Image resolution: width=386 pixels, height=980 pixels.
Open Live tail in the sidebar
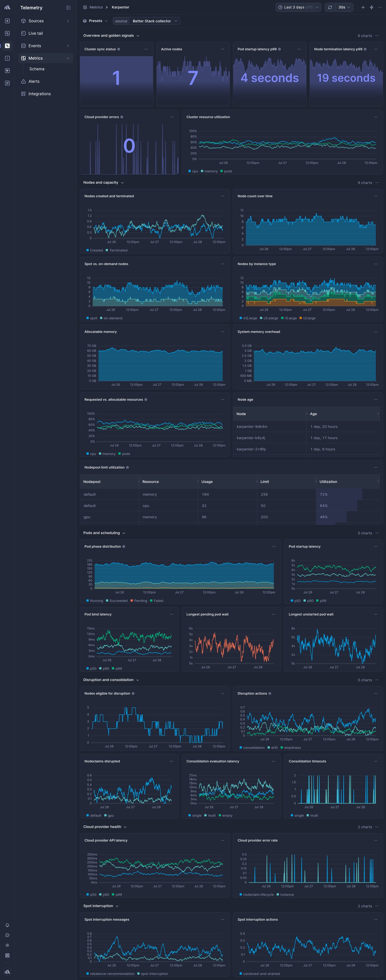click(45, 33)
